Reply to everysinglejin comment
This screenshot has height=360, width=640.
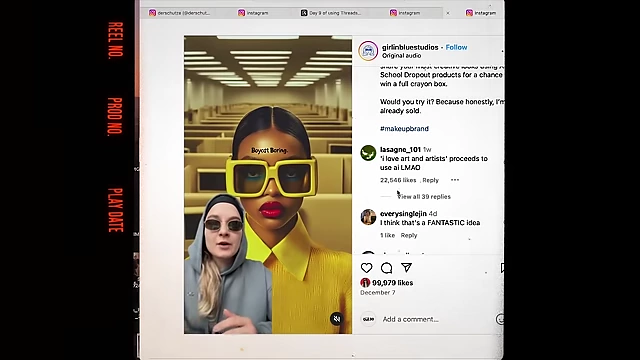(x=409, y=235)
